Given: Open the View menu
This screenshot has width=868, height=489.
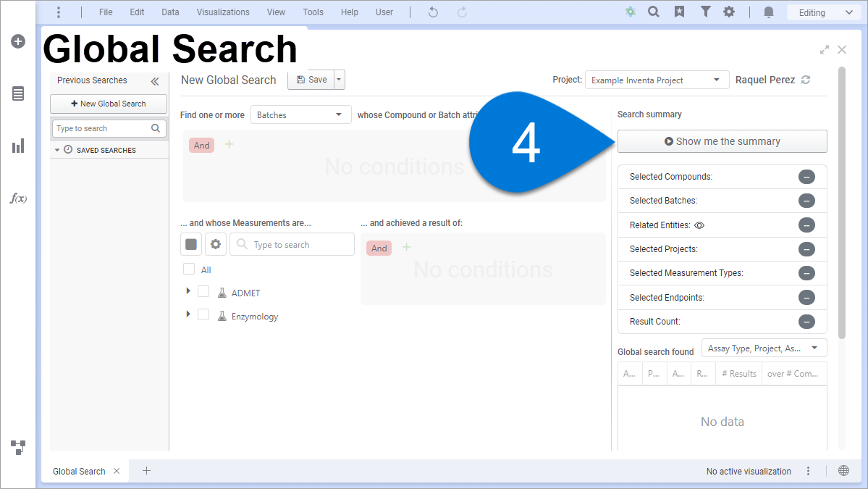Looking at the screenshot, I should (x=276, y=12).
